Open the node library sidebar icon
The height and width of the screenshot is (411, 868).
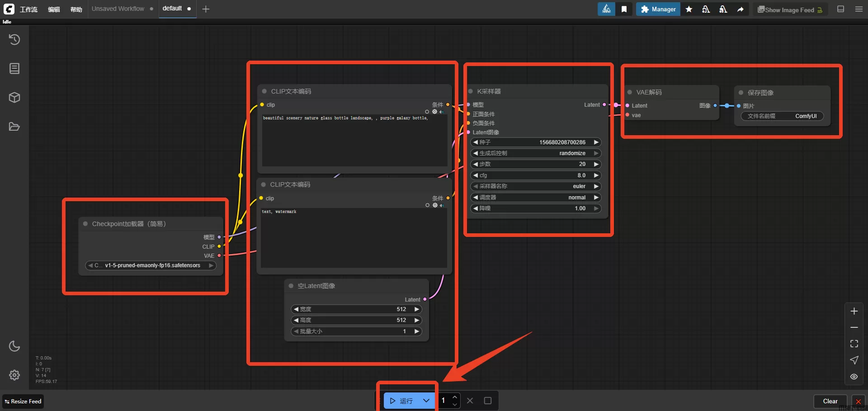coord(14,69)
